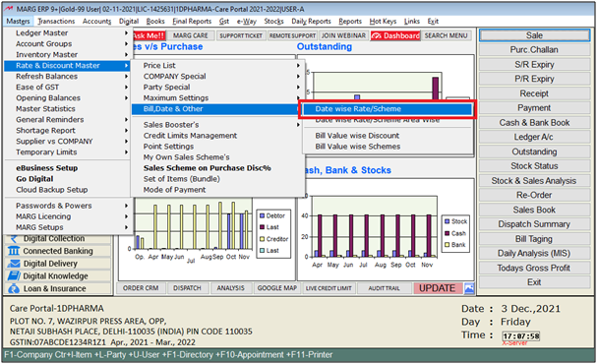Click the GOOGLE MAP button
The image size is (598, 364).
[x=277, y=288]
